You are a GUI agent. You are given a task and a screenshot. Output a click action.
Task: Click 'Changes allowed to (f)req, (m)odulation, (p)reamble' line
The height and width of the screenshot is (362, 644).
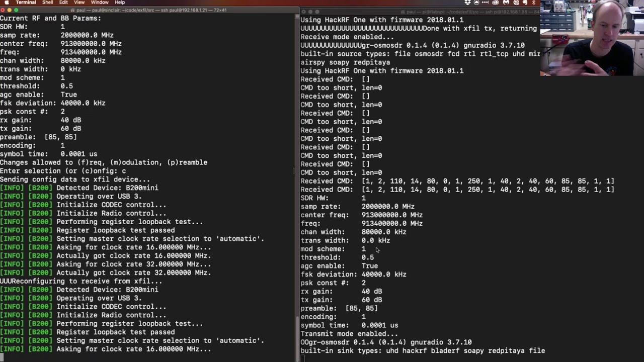(x=104, y=162)
